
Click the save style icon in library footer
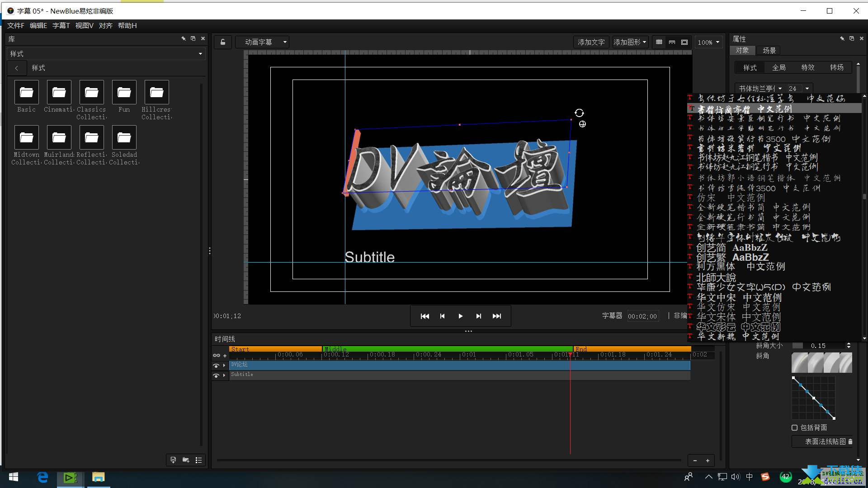pos(173,460)
